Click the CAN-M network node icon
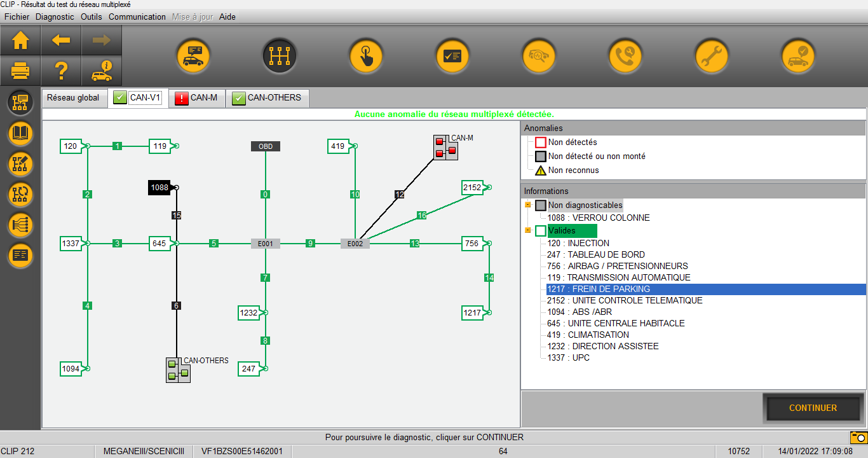Viewport: 868px width, 458px height. [445, 147]
